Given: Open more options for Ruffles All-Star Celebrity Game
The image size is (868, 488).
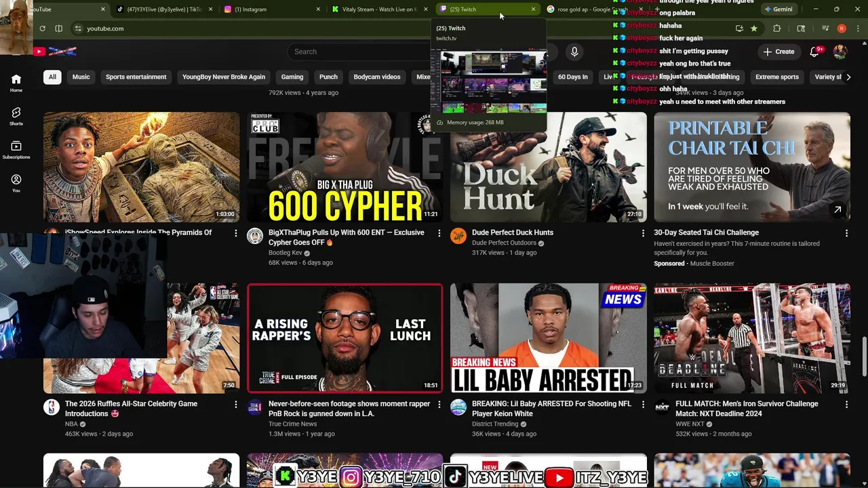Looking at the screenshot, I should click(x=236, y=404).
